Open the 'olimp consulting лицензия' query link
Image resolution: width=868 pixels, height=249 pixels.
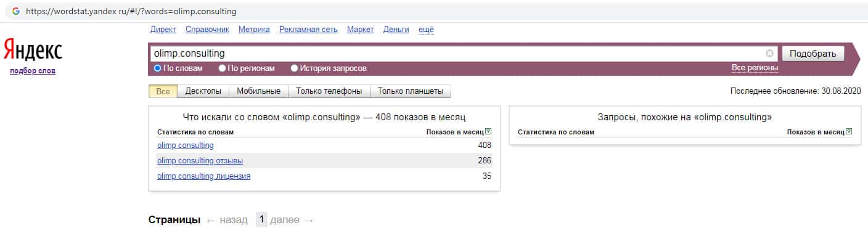click(x=203, y=176)
